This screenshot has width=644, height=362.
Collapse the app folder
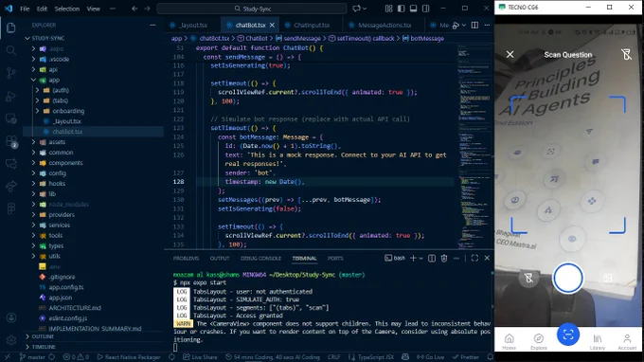54,80
